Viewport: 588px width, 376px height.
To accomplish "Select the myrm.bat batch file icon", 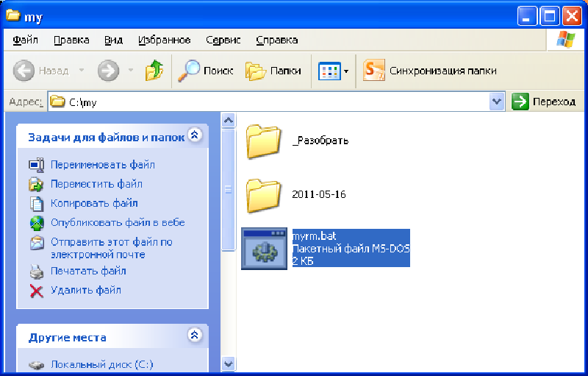I will tap(264, 248).
